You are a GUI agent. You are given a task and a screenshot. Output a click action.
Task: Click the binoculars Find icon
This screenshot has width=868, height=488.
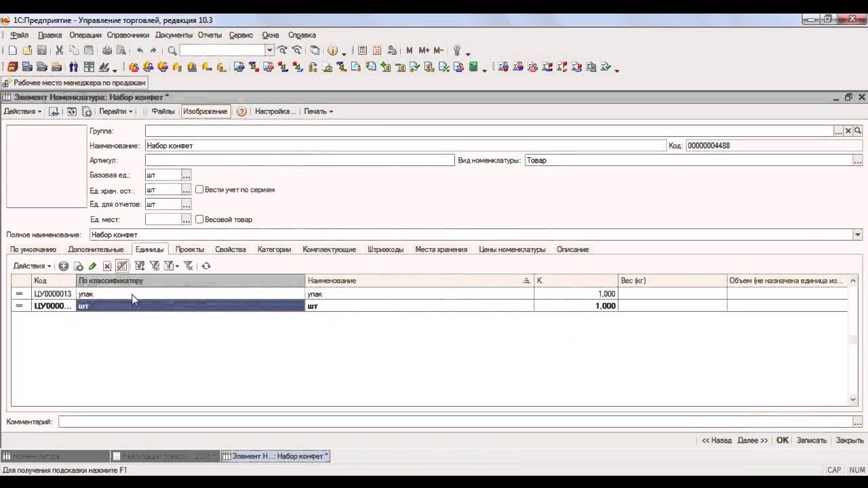pyautogui.click(x=73, y=67)
